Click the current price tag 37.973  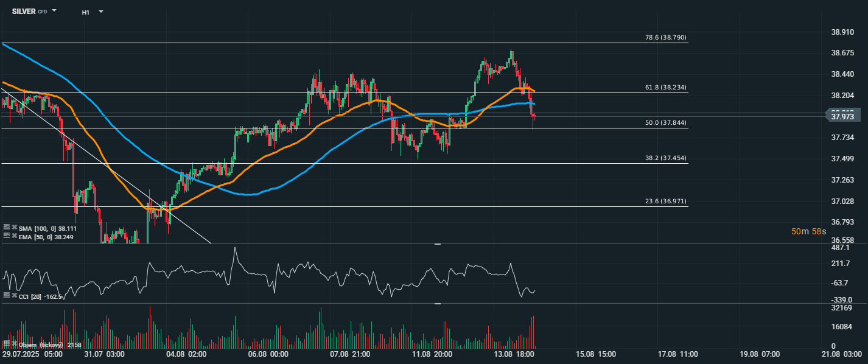pos(842,116)
